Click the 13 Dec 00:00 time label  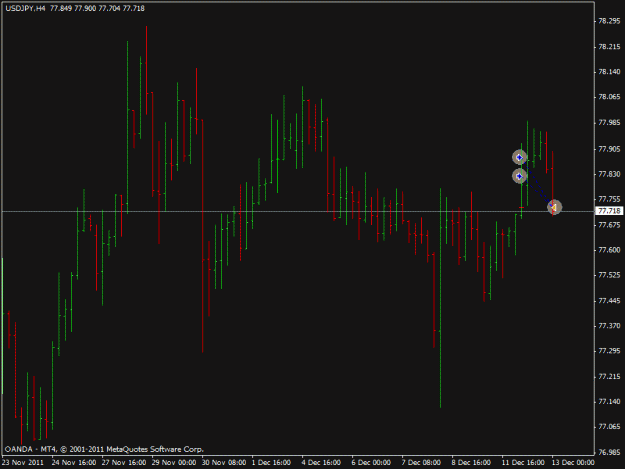(x=573, y=462)
